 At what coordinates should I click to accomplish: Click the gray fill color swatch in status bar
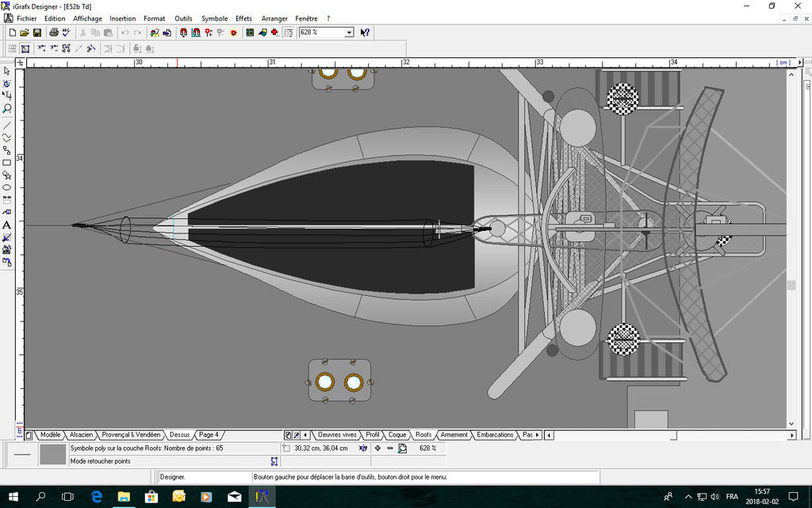53,454
